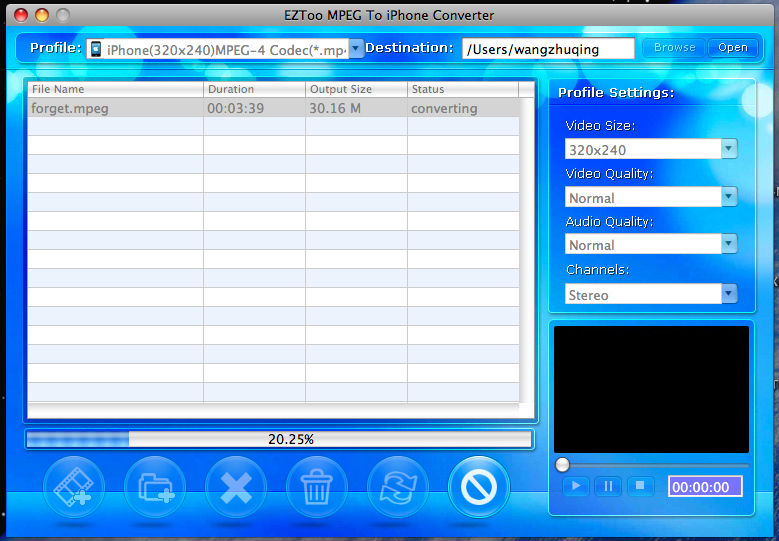Click the remove selected item X icon
This screenshot has height=541, width=779.
[236, 486]
